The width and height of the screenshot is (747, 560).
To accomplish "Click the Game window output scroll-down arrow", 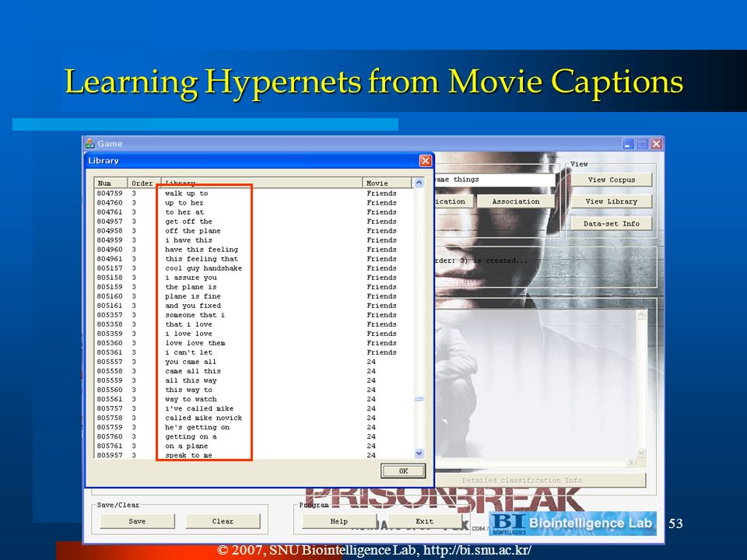I will 641,453.
